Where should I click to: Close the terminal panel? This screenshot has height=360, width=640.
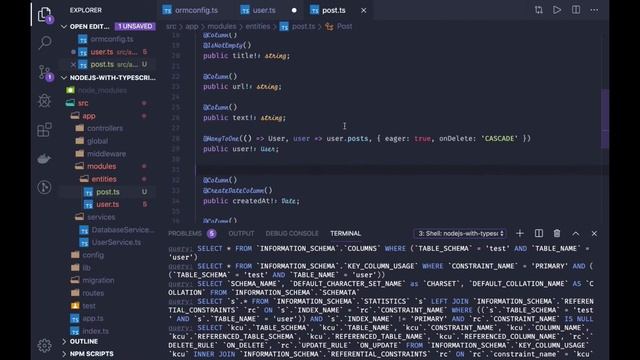594,233
